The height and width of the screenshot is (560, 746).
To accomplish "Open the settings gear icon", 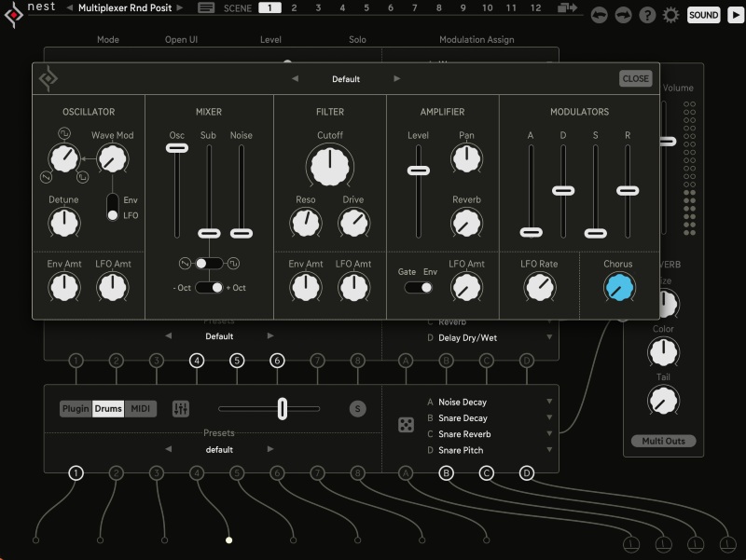I will click(x=670, y=15).
